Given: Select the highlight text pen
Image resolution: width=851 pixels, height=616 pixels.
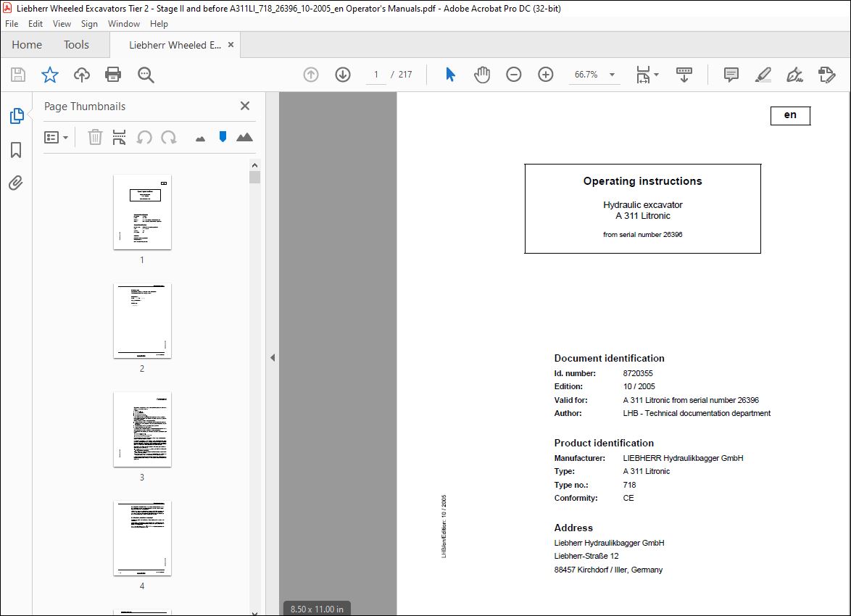Looking at the screenshot, I should tap(763, 75).
